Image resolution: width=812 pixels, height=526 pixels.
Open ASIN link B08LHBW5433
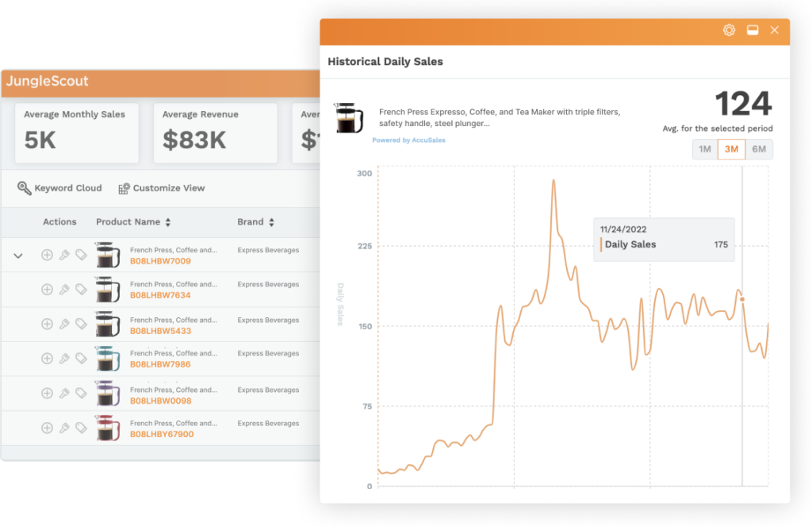pos(160,331)
